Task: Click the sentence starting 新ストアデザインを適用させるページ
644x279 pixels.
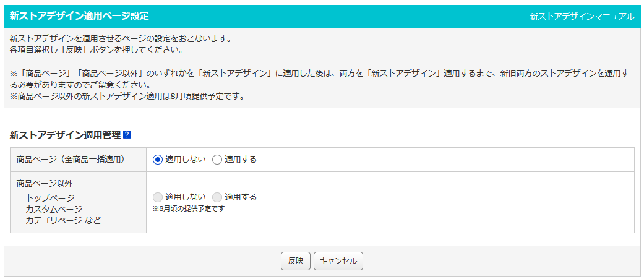Action: [x=121, y=40]
